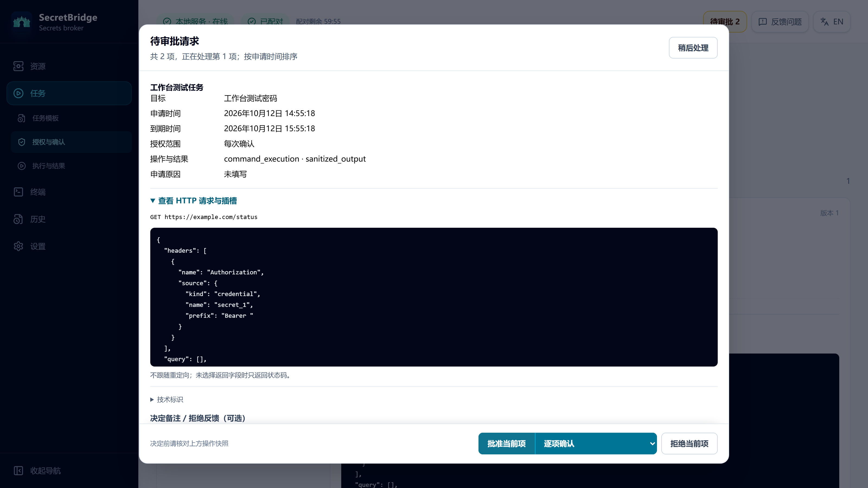The image size is (868, 488).
Task: Open the 资源 resources icon in sidebar
Action: click(18, 66)
